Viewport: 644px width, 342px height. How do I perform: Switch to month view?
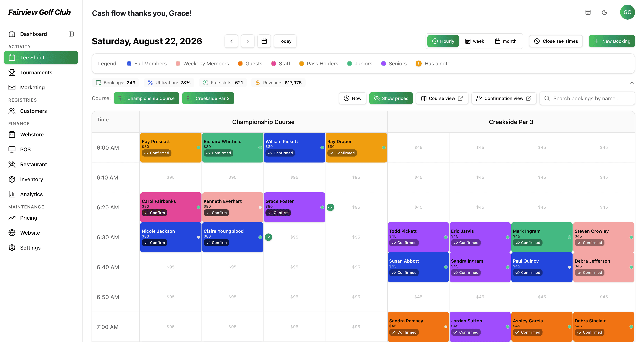(x=506, y=41)
